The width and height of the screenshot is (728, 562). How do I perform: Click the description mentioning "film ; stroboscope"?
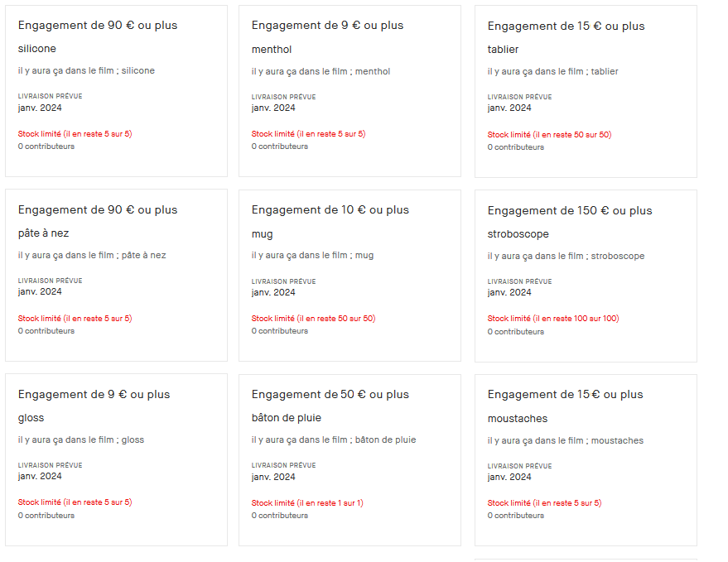566,256
